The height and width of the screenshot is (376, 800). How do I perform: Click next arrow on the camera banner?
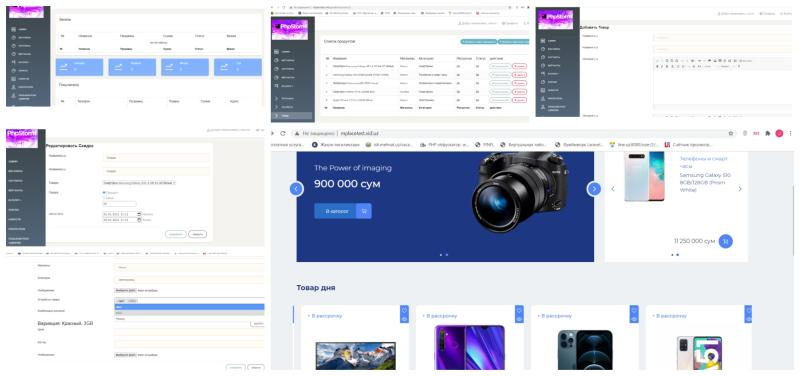593,189
